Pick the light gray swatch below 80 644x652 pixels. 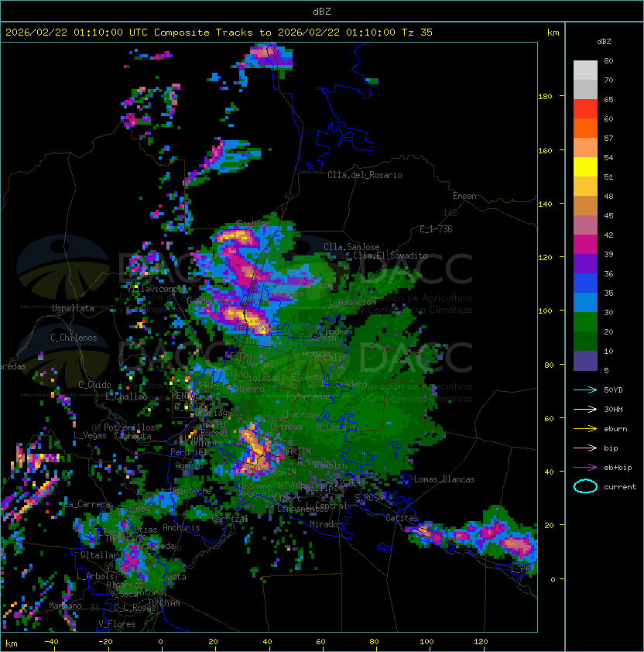click(585, 70)
